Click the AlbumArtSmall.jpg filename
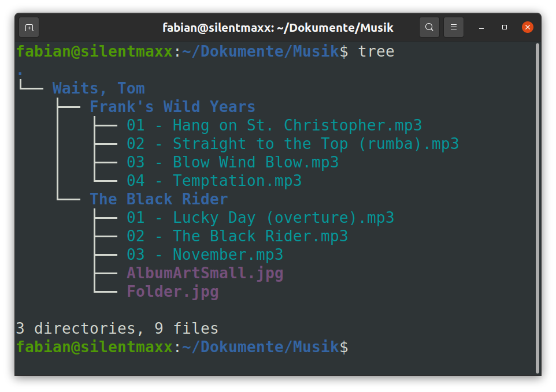This screenshot has height=392, width=556. pyautogui.click(x=205, y=273)
